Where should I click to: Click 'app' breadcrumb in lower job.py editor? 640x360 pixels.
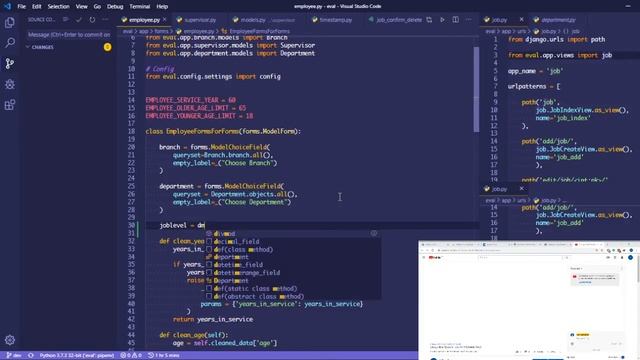(506, 200)
